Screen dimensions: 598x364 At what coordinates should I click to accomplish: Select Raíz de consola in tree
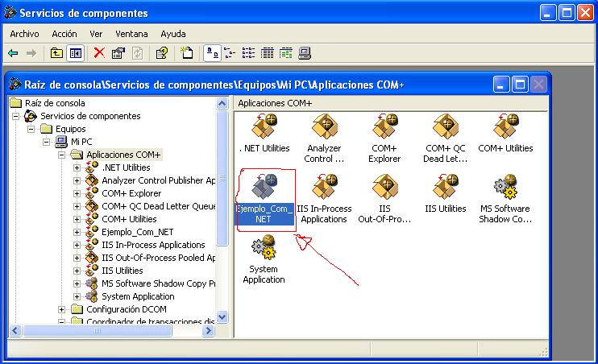[x=55, y=103]
